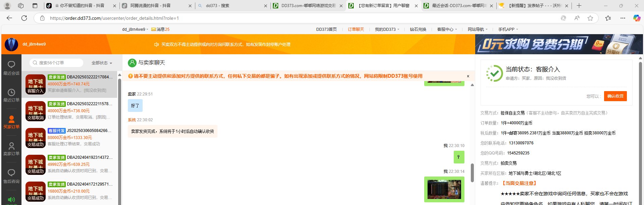Screen dimensions: 644x205
Task: Select the 卖家订单 sidebar icon
Action: (x=11, y=148)
